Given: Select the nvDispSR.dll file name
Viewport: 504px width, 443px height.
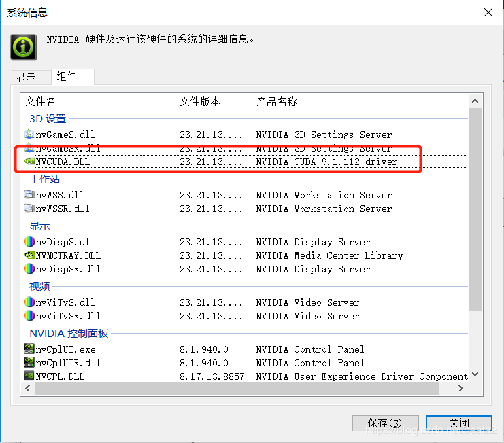Looking at the screenshot, I should (68, 269).
